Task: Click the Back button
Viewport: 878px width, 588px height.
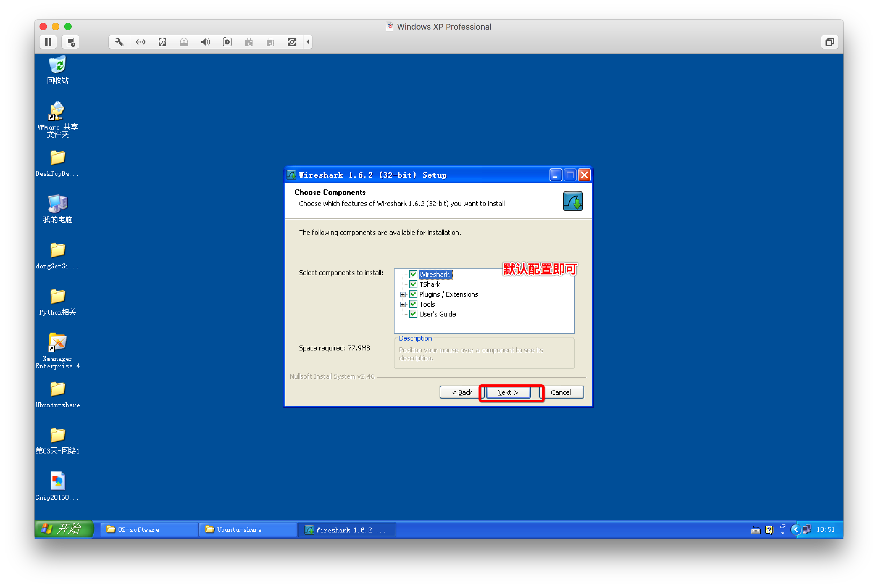Action: tap(462, 392)
